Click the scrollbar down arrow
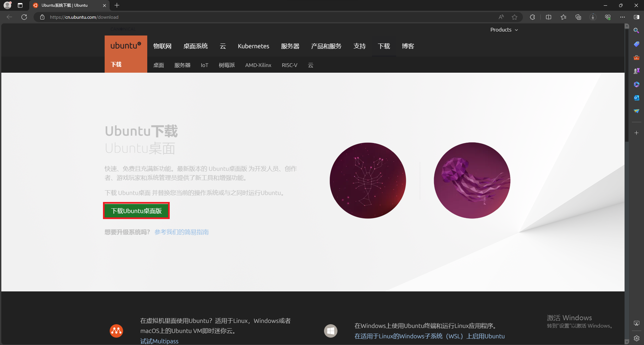The image size is (644, 345). tap(627, 342)
